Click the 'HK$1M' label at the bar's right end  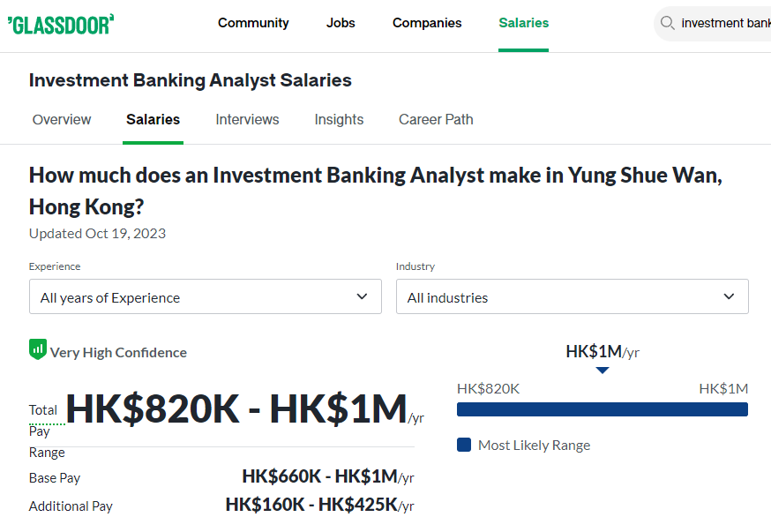pyautogui.click(x=723, y=389)
